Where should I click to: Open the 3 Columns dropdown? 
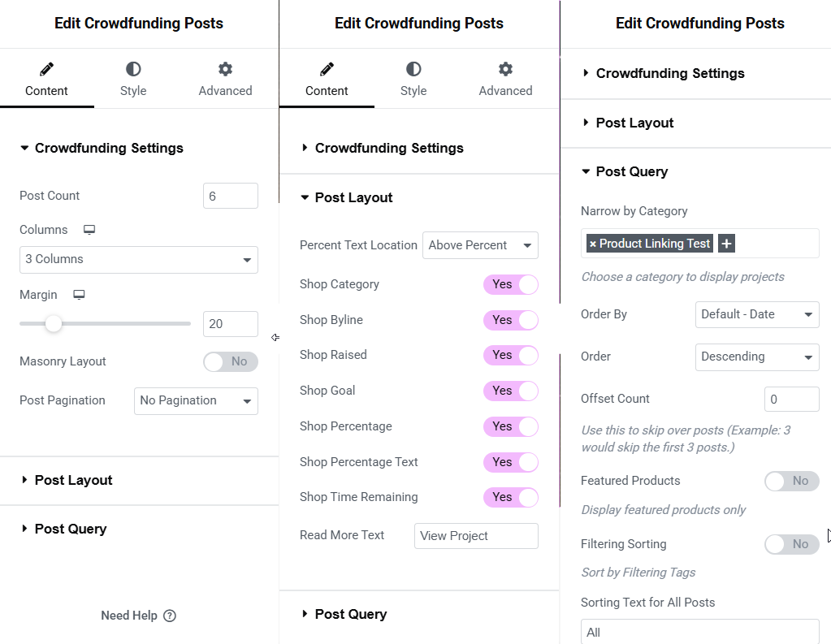(139, 260)
